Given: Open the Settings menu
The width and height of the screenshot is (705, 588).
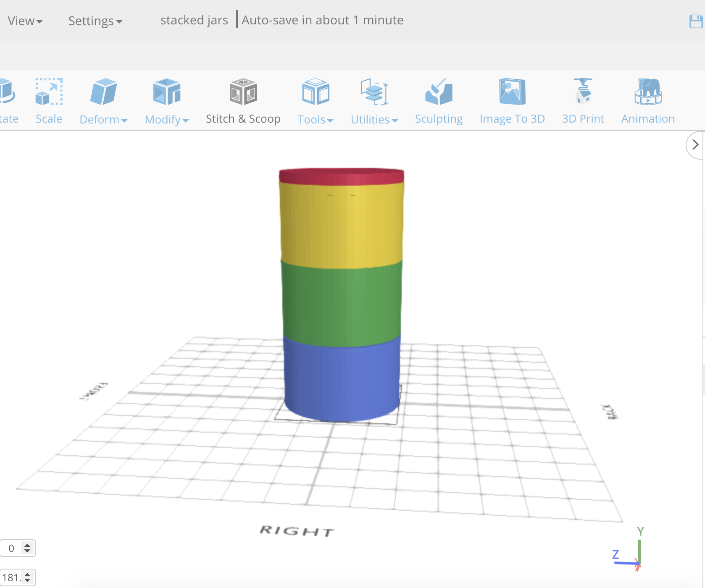Looking at the screenshot, I should 95,21.
